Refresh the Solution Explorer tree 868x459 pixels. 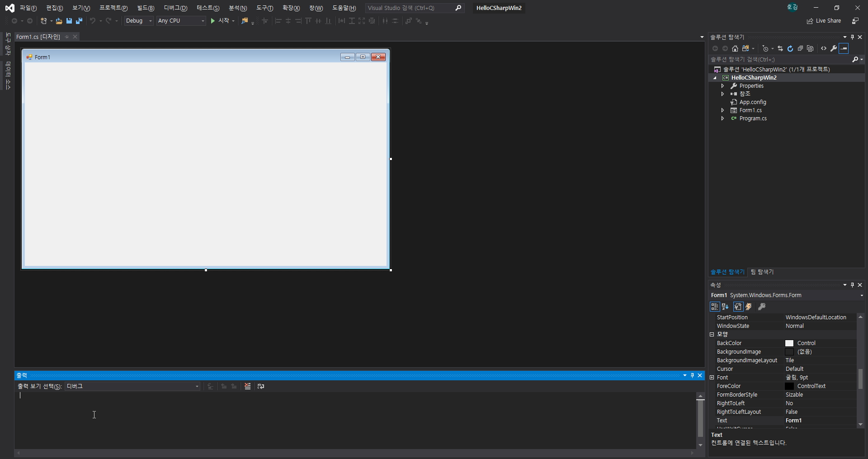(x=790, y=48)
